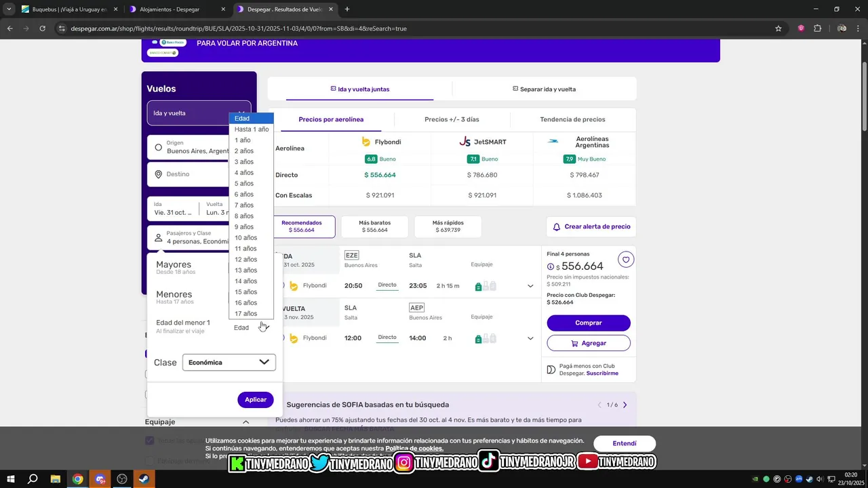This screenshot has height=488, width=868.
Task: Select '17 años' in the age list
Action: point(252,314)
